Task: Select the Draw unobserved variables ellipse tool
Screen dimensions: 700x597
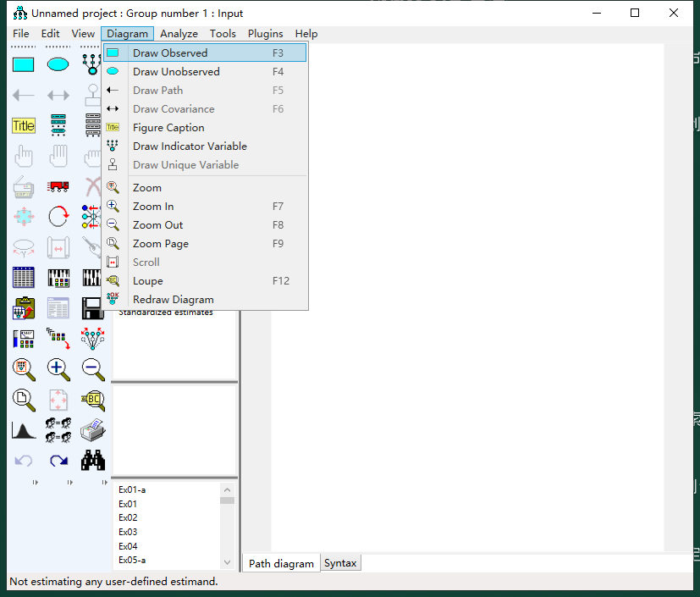Action: 58,64
